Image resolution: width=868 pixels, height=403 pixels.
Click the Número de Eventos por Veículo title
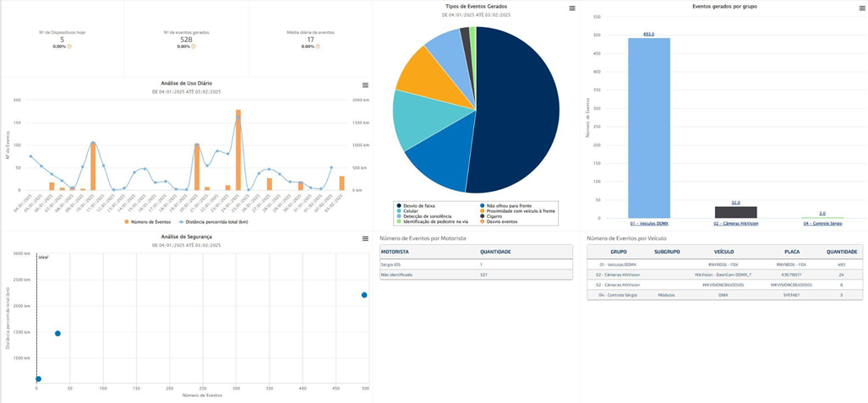(x=626, y=238)
